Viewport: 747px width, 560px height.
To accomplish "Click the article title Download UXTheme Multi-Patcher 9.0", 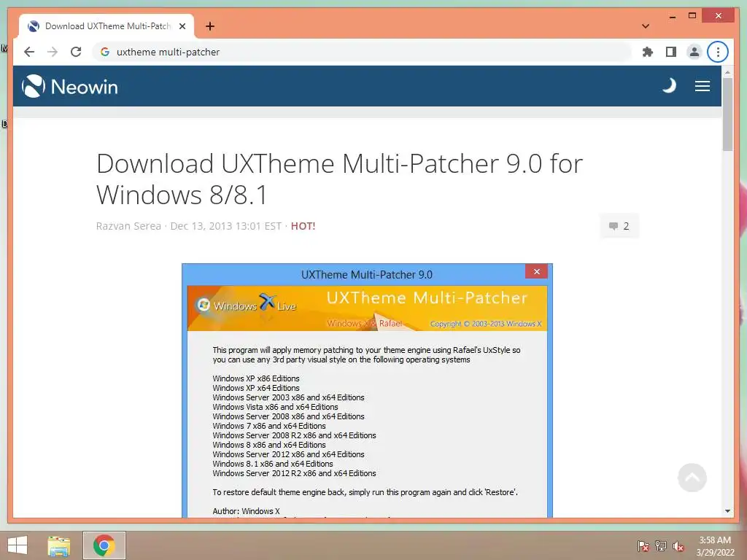I will point(339,179).
